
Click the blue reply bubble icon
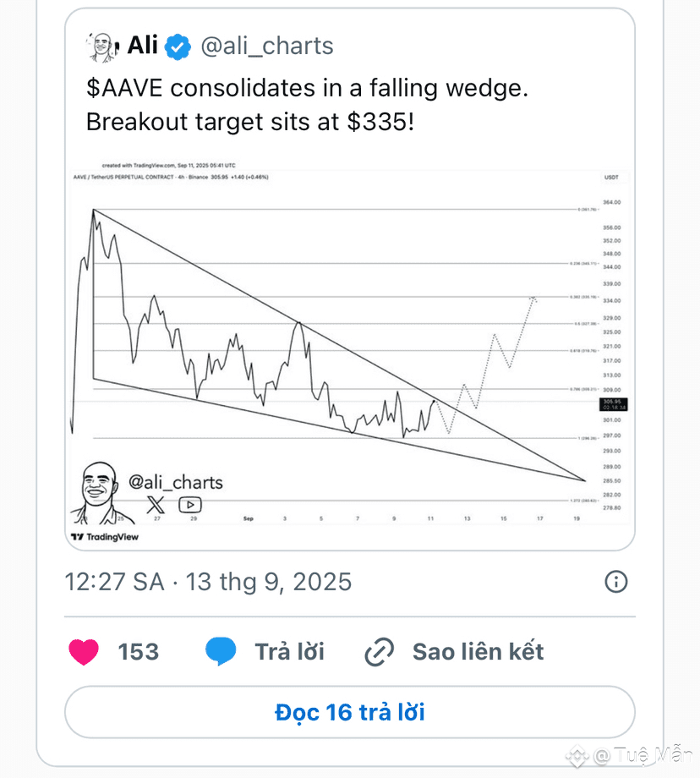click(221, 651)
